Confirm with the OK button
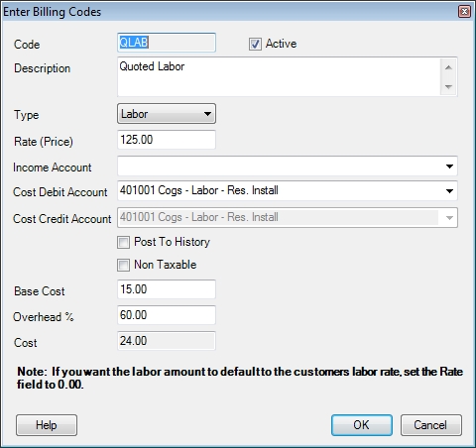The width and height of the screenshot is (476, 448). tap(362, 425)
